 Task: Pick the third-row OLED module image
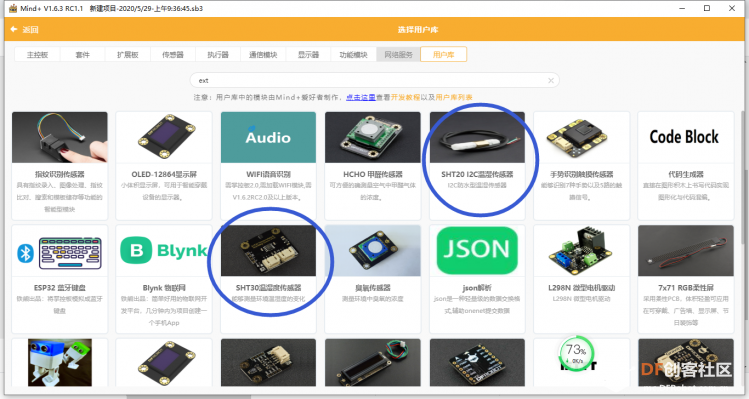click(x=164, y=363)
